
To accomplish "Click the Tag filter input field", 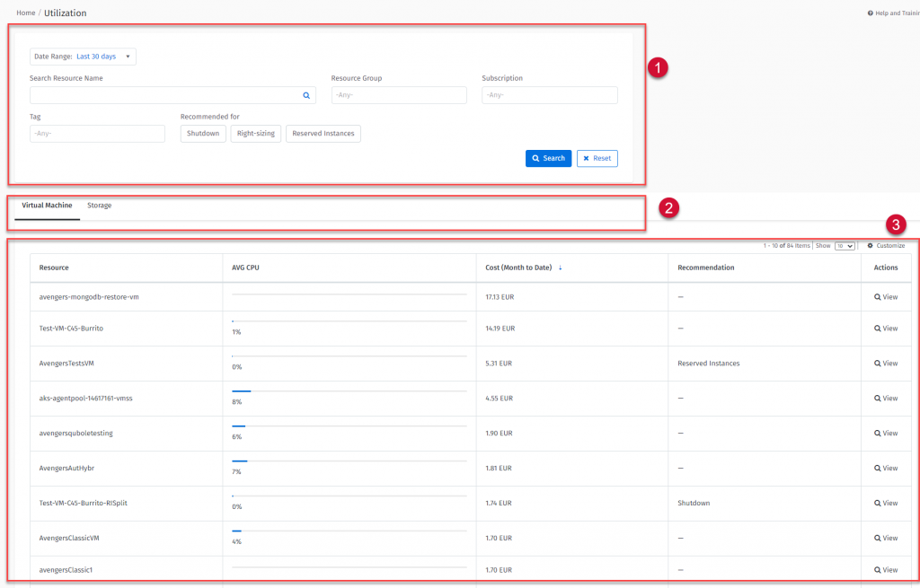I will pos(97,134).
